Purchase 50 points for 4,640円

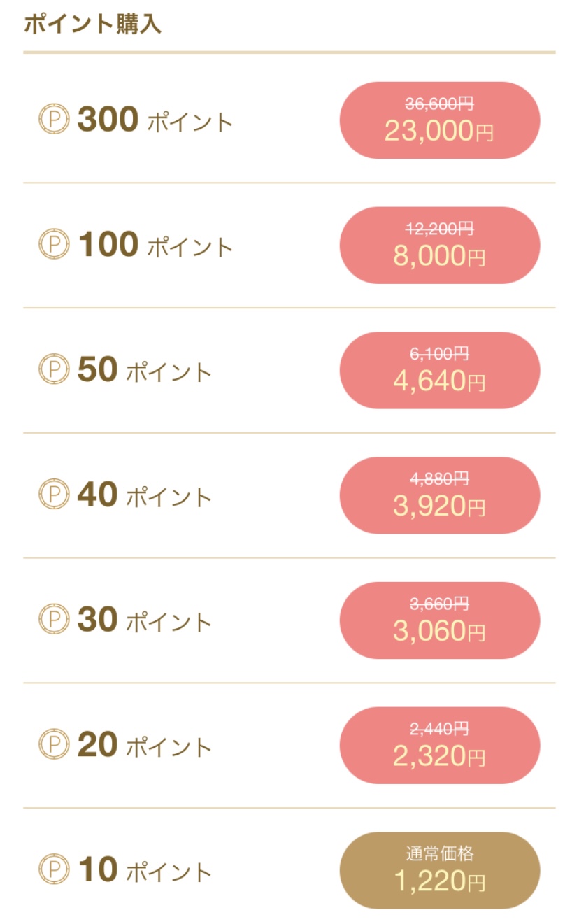(440, 370)
